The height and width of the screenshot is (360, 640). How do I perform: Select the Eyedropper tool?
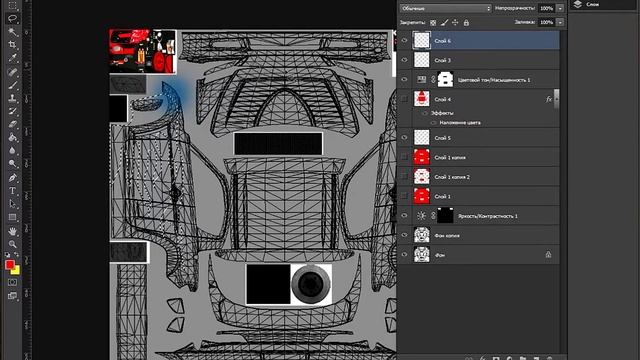[x=12, y=58]
